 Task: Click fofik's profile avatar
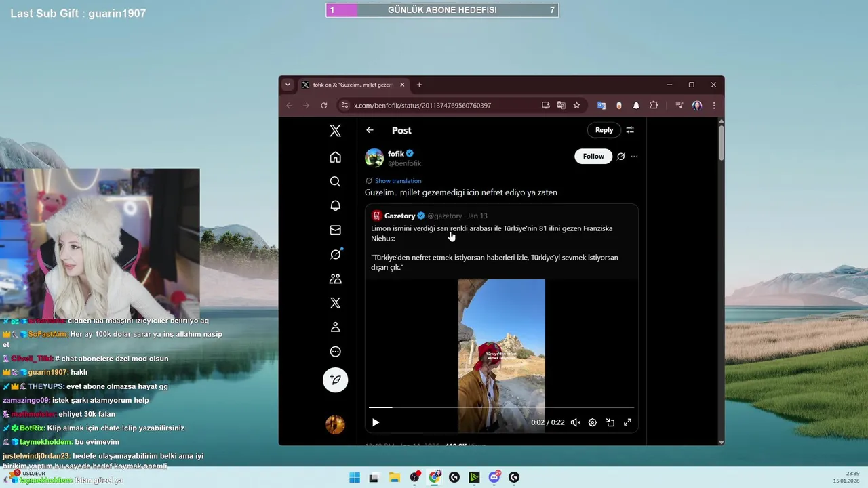click(374, 158)
